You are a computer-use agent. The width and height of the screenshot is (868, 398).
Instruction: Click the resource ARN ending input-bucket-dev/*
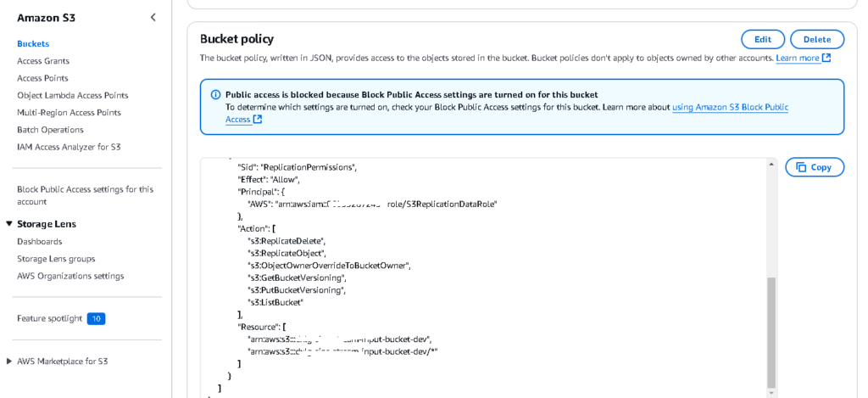343,350
